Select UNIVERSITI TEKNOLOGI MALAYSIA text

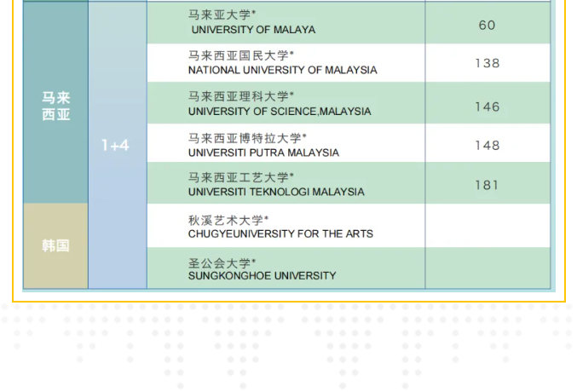coord(276,193)
